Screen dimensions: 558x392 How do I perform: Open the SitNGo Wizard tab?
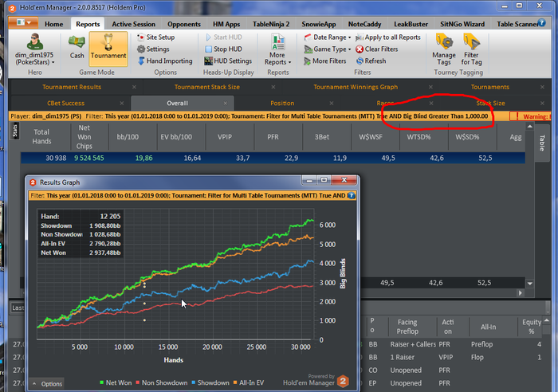(462, 24)
